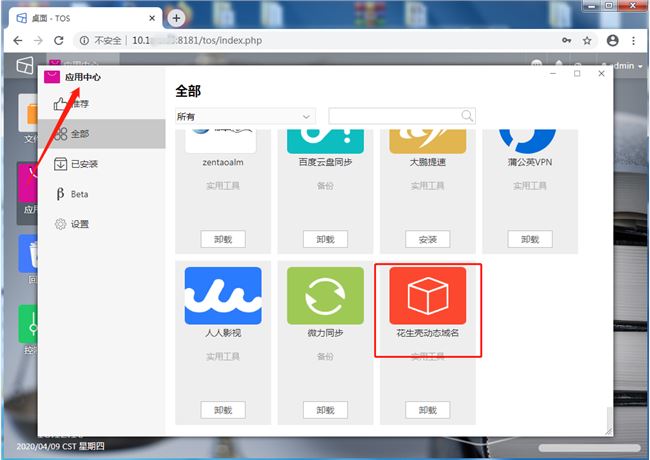Screen dimensions: 650x460
Task: Click 卸载 under 蒲公英VPN
Action: tap(530, 239)
